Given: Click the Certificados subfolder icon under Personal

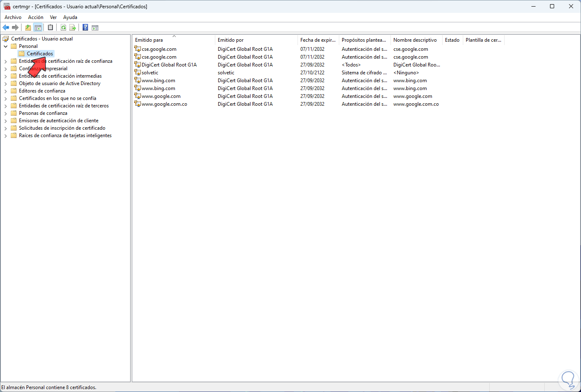Looking at the screenshot, I should coord(21,54).
